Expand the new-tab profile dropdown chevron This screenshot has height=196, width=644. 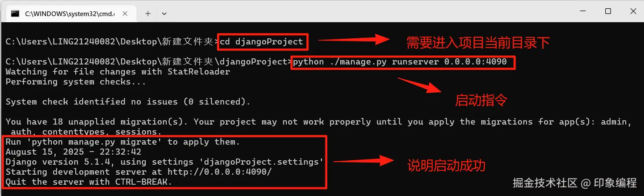164,13
